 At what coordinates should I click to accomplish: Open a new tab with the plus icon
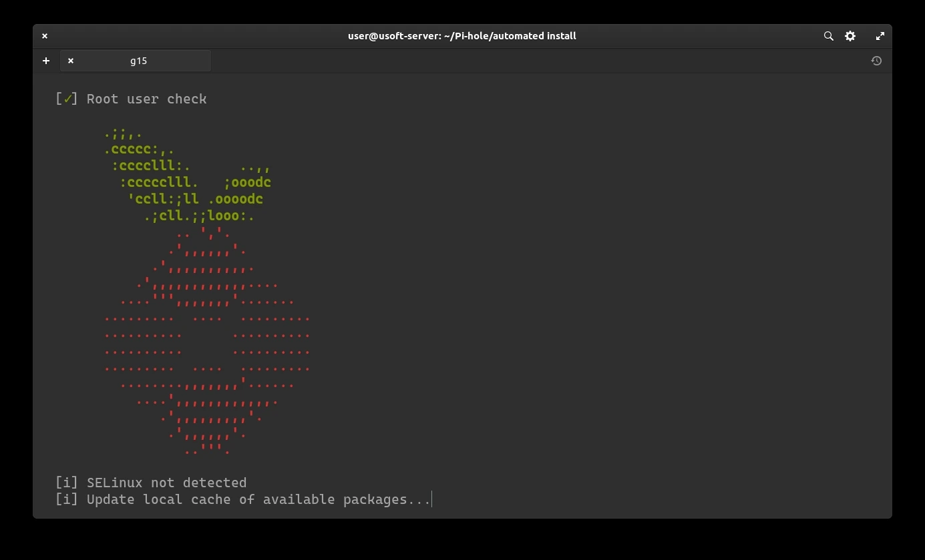pos(46,61)
